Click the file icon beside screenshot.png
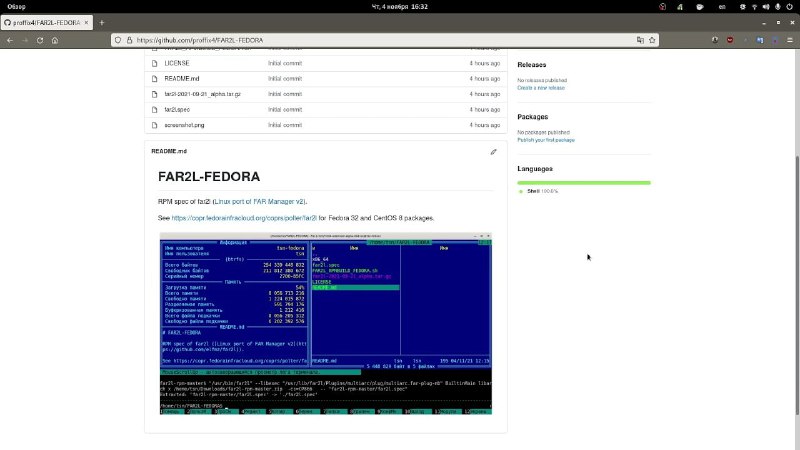 (155, 125)
